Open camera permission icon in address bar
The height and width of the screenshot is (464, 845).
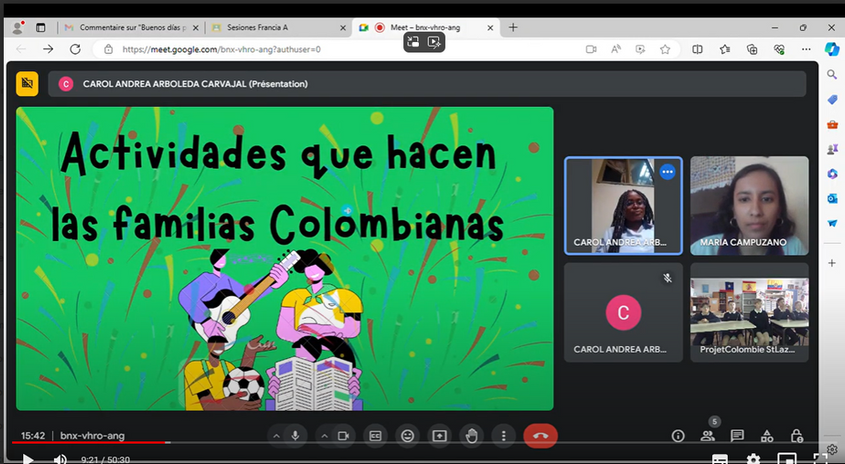point(591,49)
